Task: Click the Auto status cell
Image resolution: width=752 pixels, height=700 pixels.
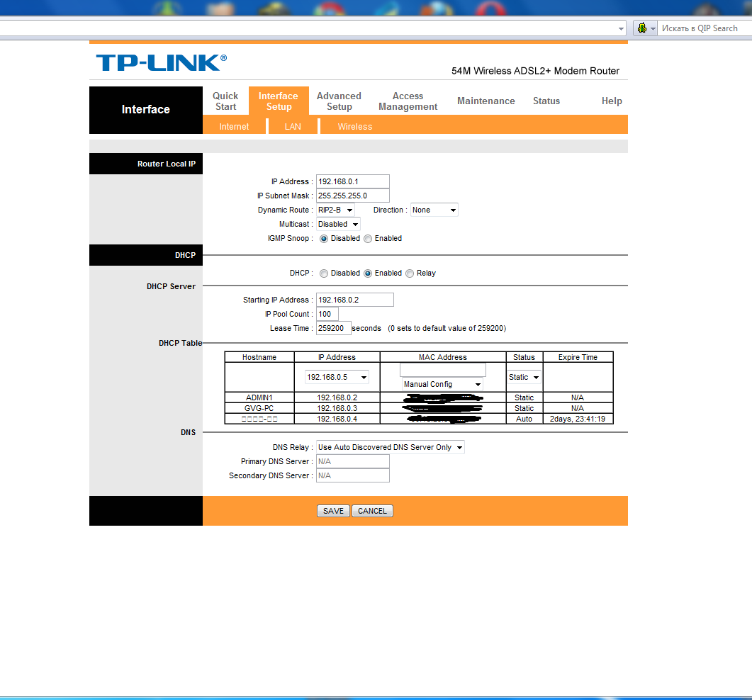Action: point(524,419)
